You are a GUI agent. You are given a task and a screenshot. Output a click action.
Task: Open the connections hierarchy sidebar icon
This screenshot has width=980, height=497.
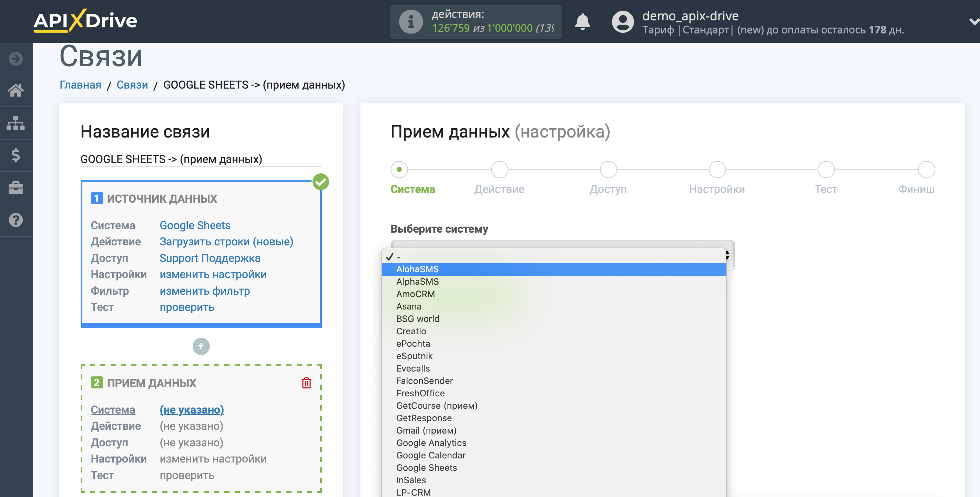tap(16, 123)
